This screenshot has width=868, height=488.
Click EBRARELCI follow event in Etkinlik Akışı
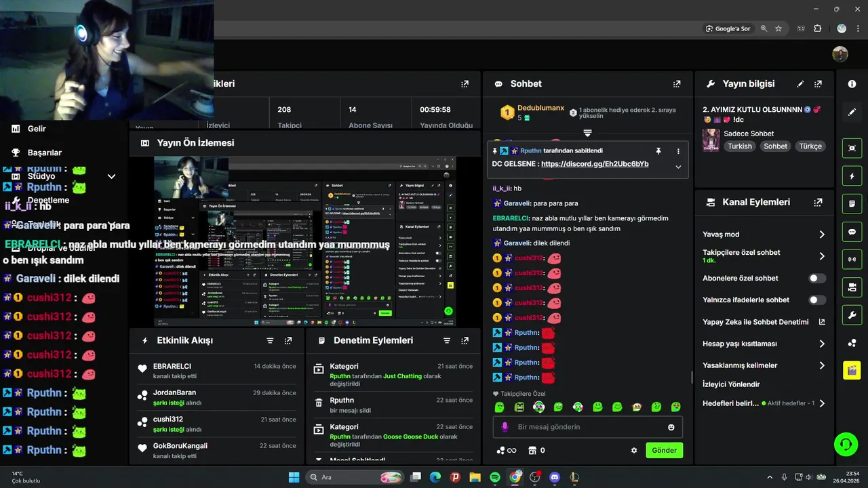tap(217, 371)
